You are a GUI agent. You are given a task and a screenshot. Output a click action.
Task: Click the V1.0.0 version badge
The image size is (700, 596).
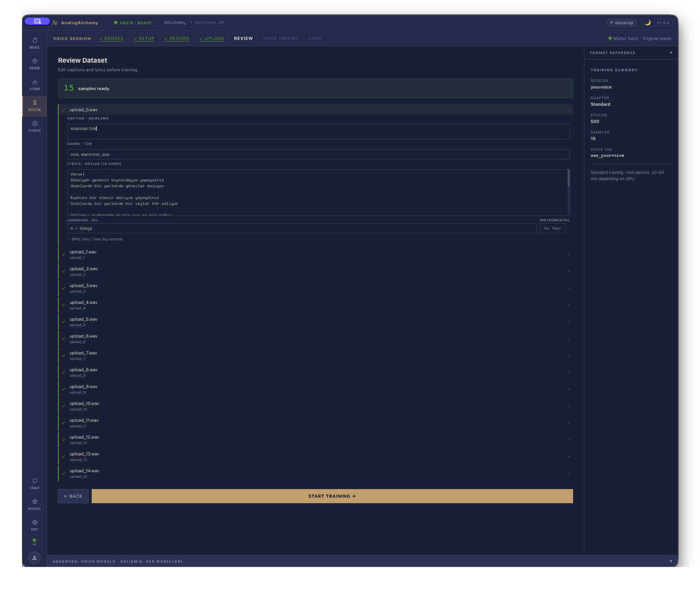(x=663, y=23)
